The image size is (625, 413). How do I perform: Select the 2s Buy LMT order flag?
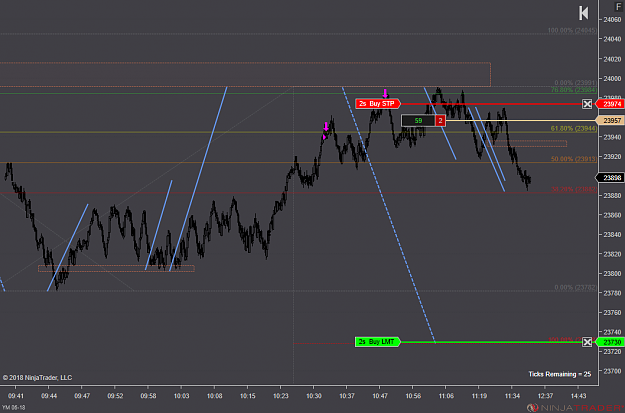377,342
